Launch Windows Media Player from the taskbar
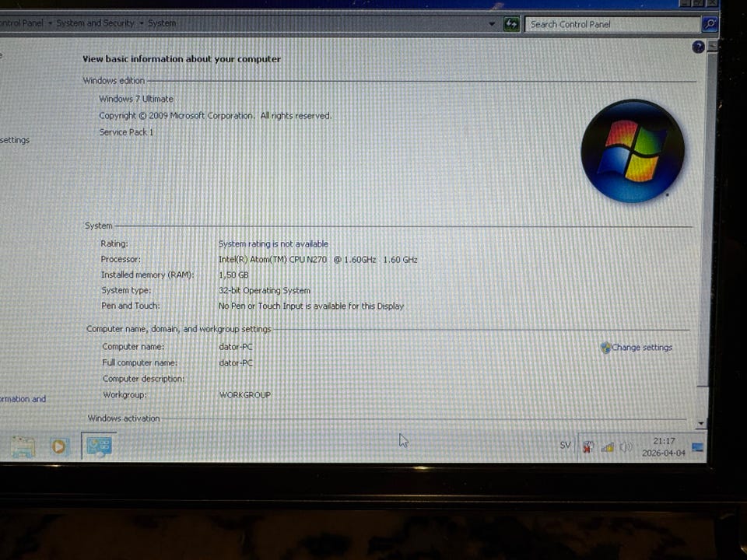Image resolution: width=747 pixels, height=560 pixels. click(x=58, y=446)
